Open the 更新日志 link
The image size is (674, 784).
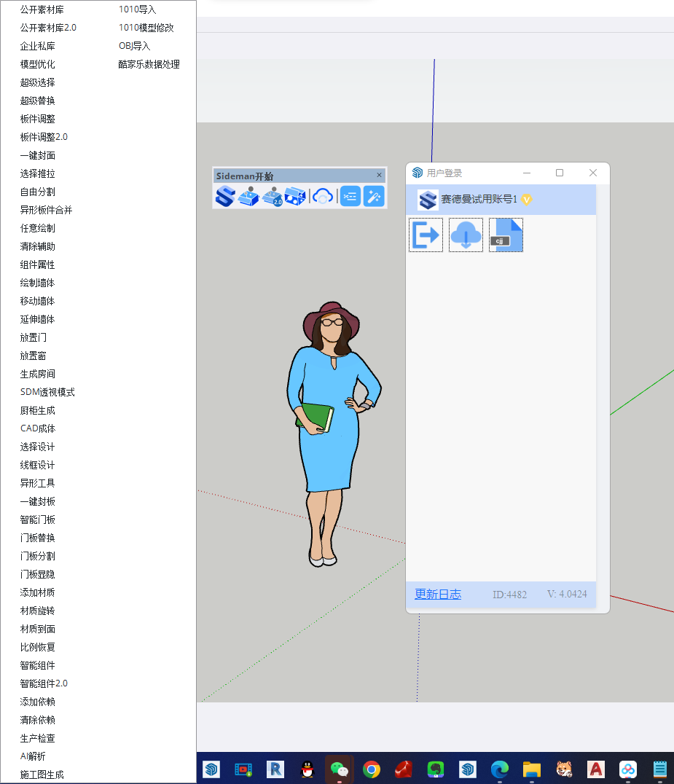(438, 594)
